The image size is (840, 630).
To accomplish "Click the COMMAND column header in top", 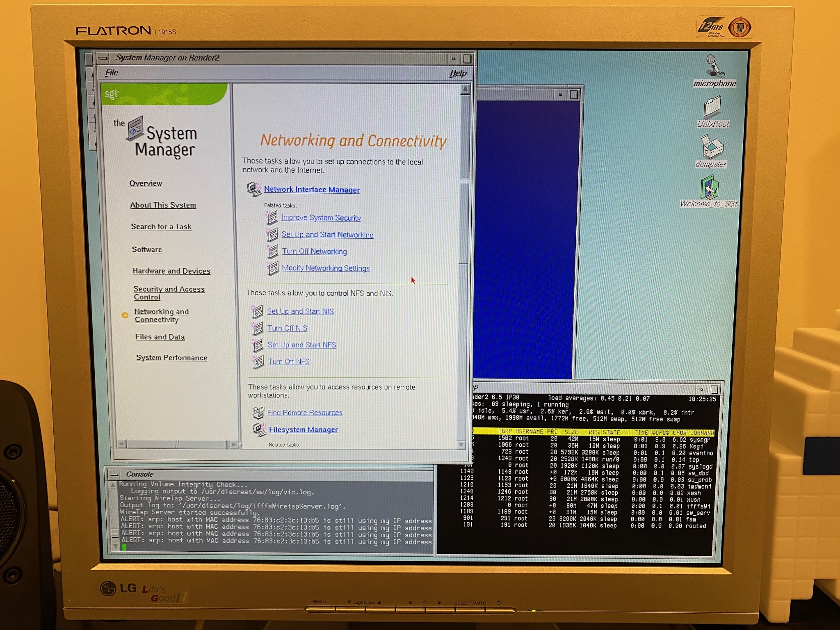I will click(x=702, y=433).
